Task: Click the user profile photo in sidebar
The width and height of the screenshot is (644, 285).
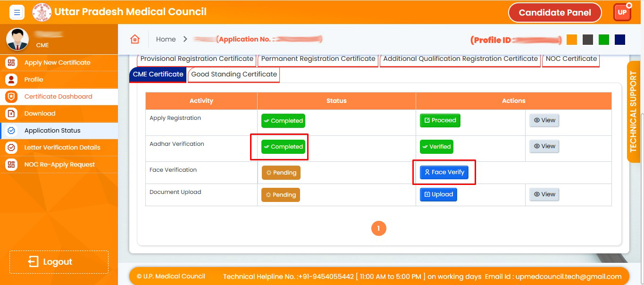Action: (x=17, y=39)
